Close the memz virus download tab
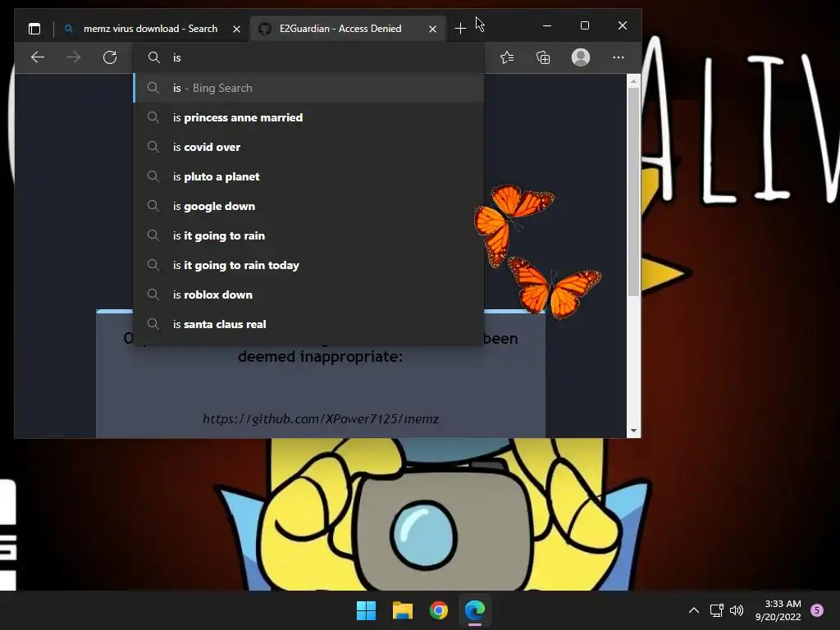Screen dimensions: 840x630 pos(236,29)
